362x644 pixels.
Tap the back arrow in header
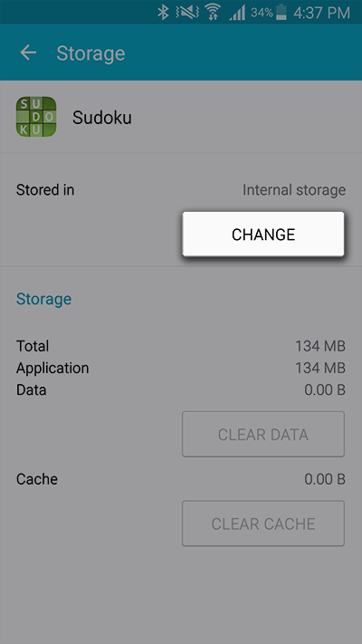tap(28, 53)
